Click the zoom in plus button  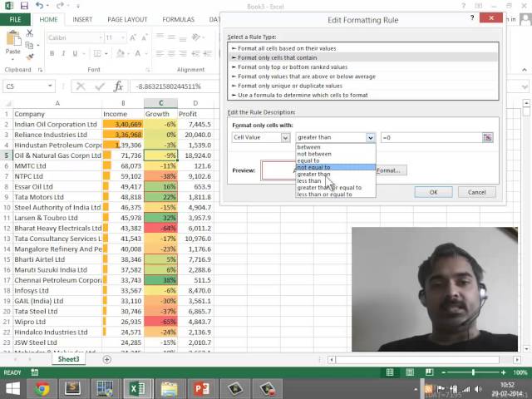[503, 372]
